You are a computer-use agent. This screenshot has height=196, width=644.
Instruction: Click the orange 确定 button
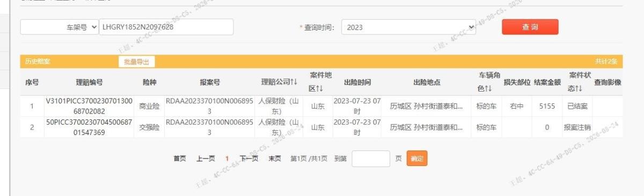pos(417,159)
